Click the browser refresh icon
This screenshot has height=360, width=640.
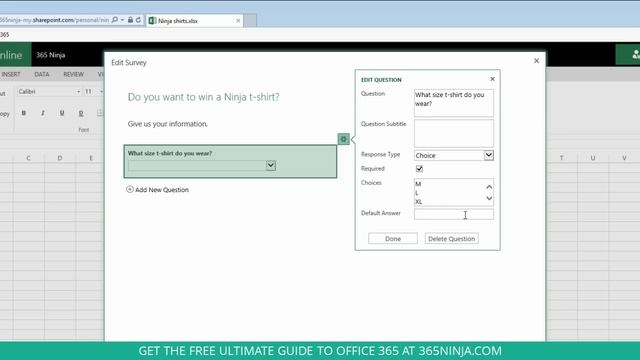point(138,20)
